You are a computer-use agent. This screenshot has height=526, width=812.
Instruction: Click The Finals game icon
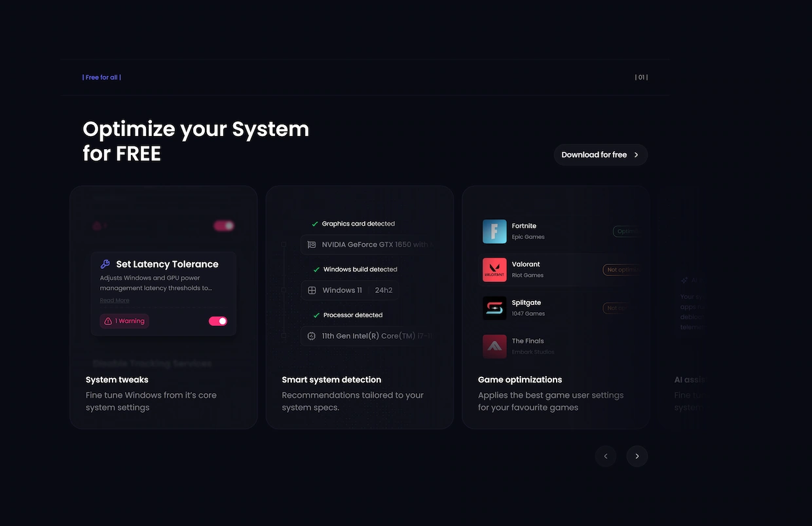pyautogui.click(x=494, y=346)
